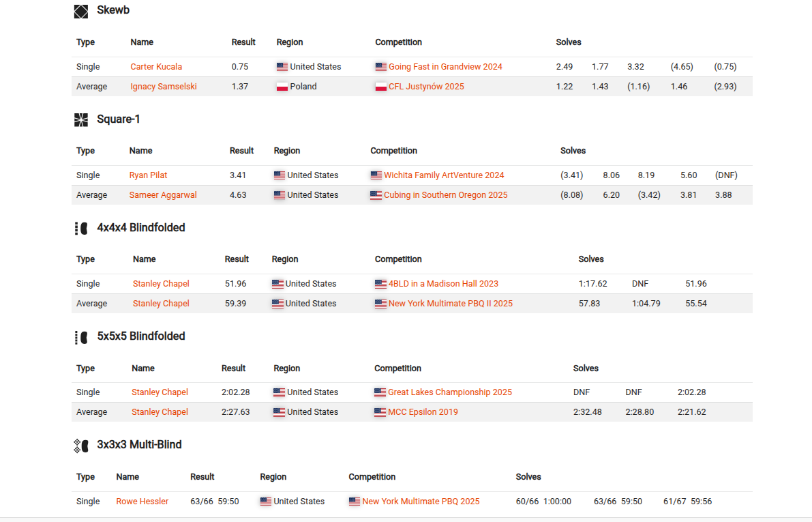Click US flag beside Great Lakes Championship 2025

[x=380, y=392]
